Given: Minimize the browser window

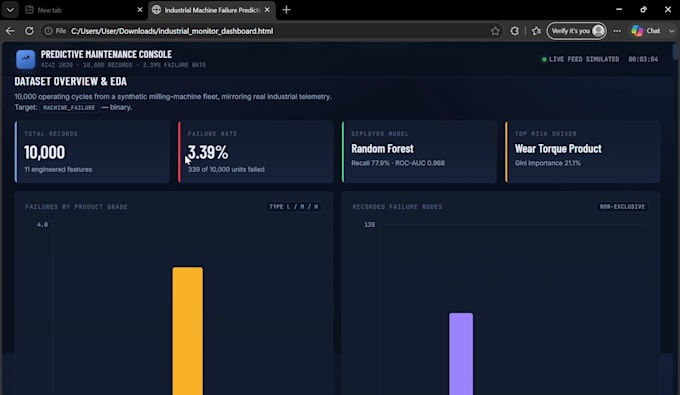Looking at the screenshot, I should coord(619,10).
